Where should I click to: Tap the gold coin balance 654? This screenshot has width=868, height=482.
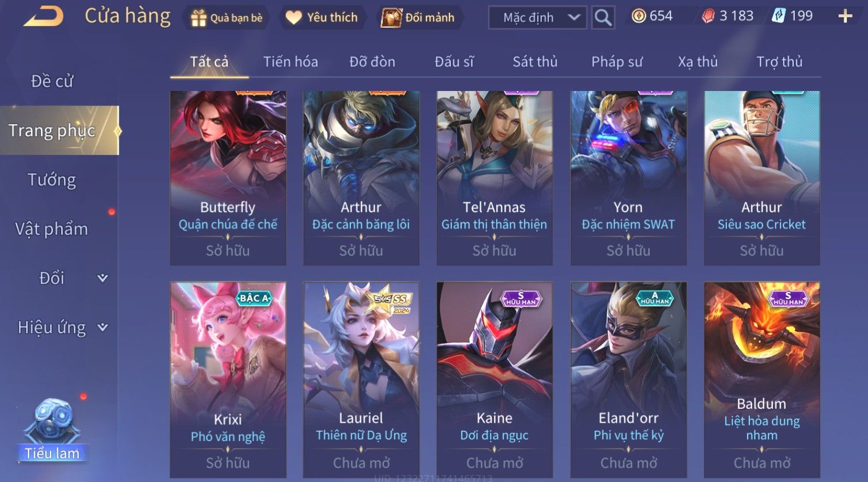[x=652, y=16]
